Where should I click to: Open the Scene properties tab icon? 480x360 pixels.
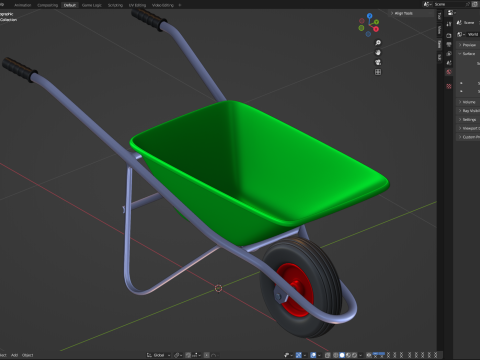click(x=449, y=63)
